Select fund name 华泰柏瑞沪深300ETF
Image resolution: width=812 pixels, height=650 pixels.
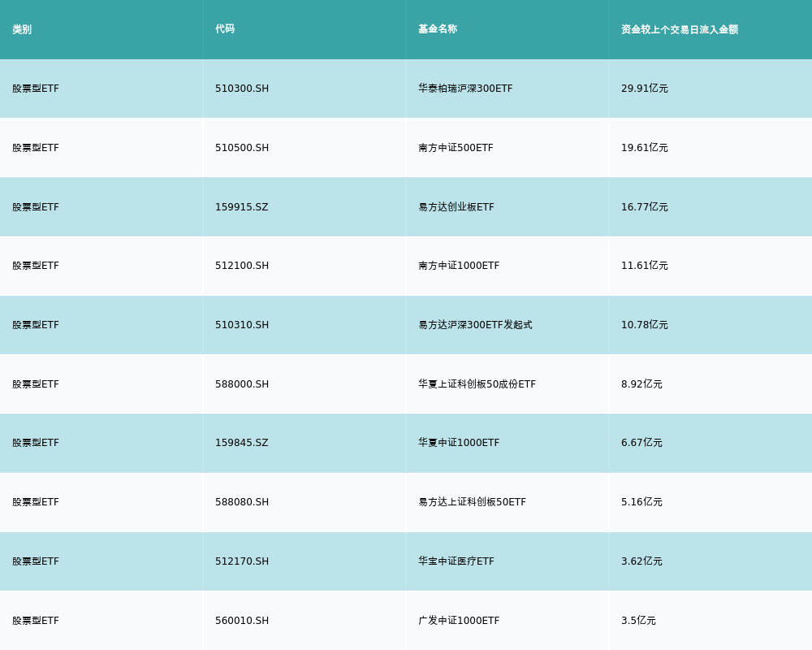[465, 89]
